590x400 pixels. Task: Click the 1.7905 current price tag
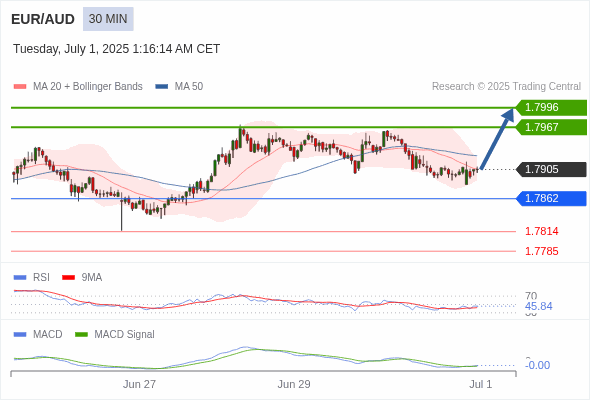coord(551,169)
